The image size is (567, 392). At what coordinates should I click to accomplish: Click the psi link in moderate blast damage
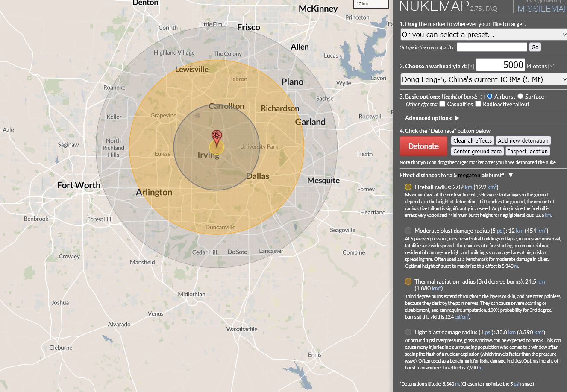coord(500,231)
